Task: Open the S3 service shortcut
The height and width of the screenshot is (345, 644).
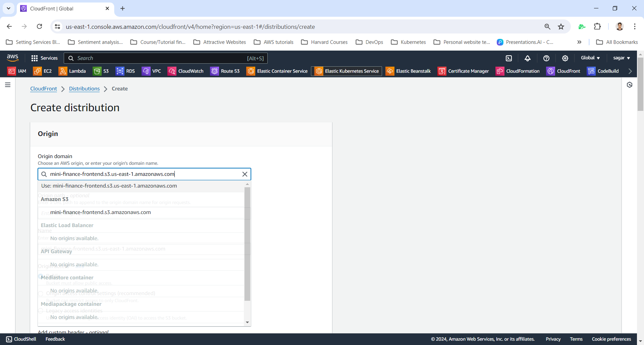Action: [x=101, y=71]
